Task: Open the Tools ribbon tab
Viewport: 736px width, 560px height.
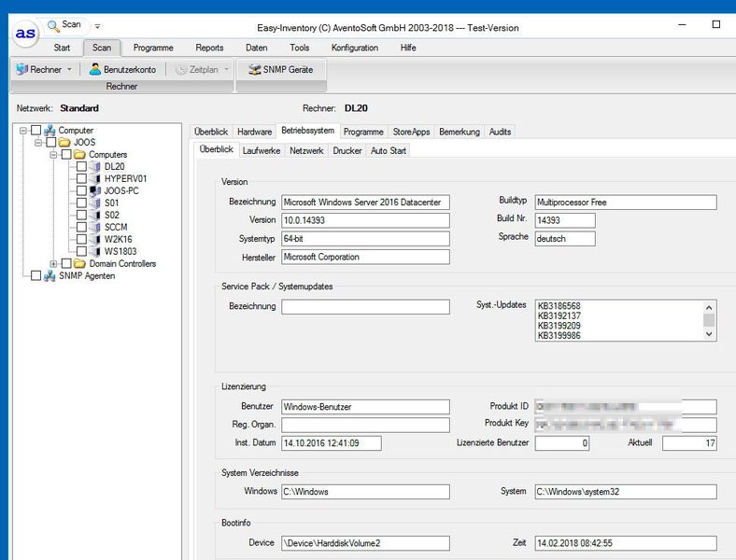Action: (300, 48)
